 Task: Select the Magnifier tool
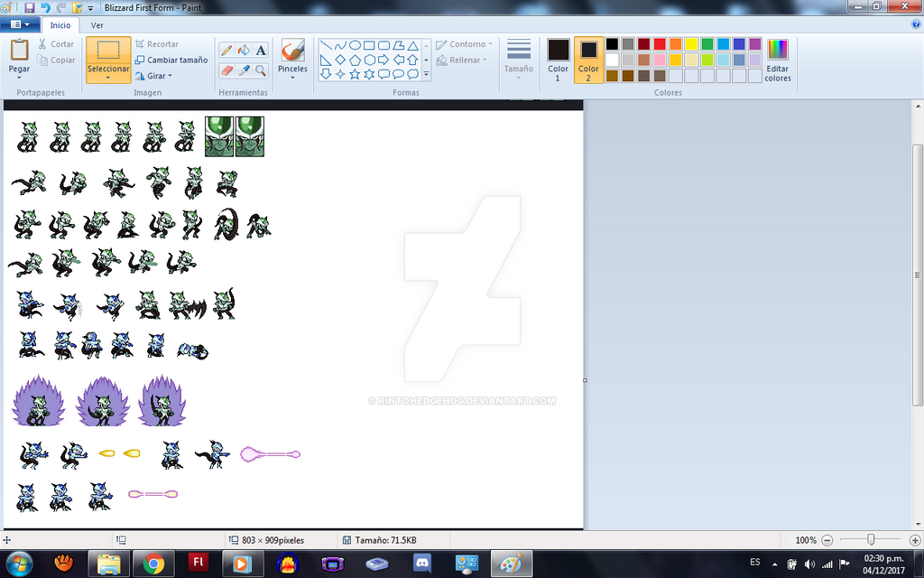[x=261, y=70]
